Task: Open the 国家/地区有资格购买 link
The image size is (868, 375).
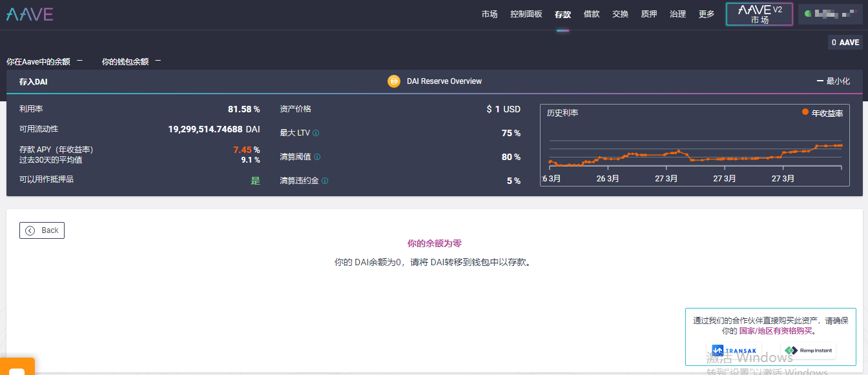Action: pos(776,331)
